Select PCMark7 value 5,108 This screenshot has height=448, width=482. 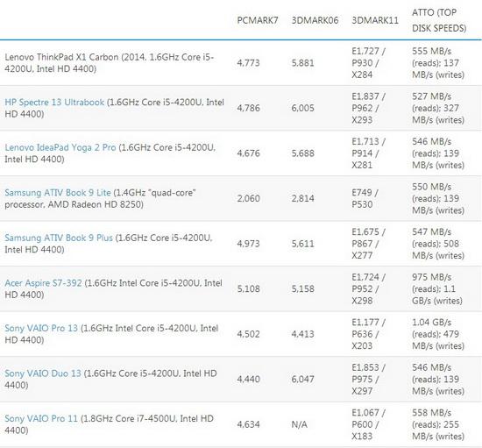click(x=248, y=289)
